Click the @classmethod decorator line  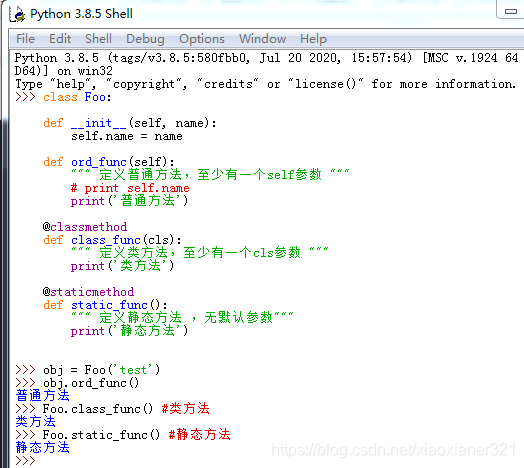click(x=85, y=227)
